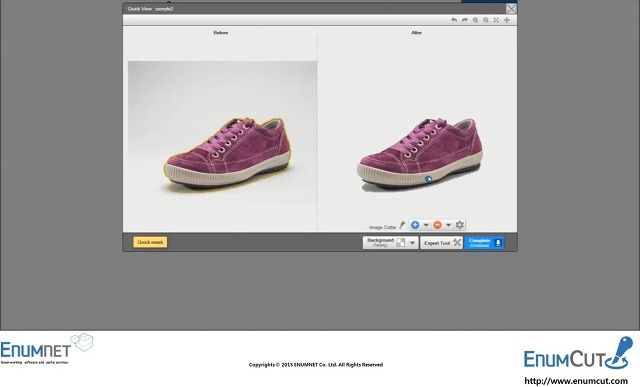Click the Quick View sample2 title text
Viewport: 640px width, 387px height.
(151, 9)
